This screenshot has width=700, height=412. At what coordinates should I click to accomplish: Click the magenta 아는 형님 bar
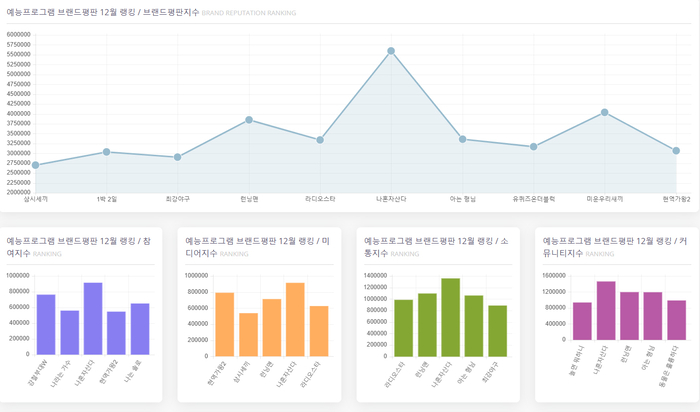coord(653,316)
